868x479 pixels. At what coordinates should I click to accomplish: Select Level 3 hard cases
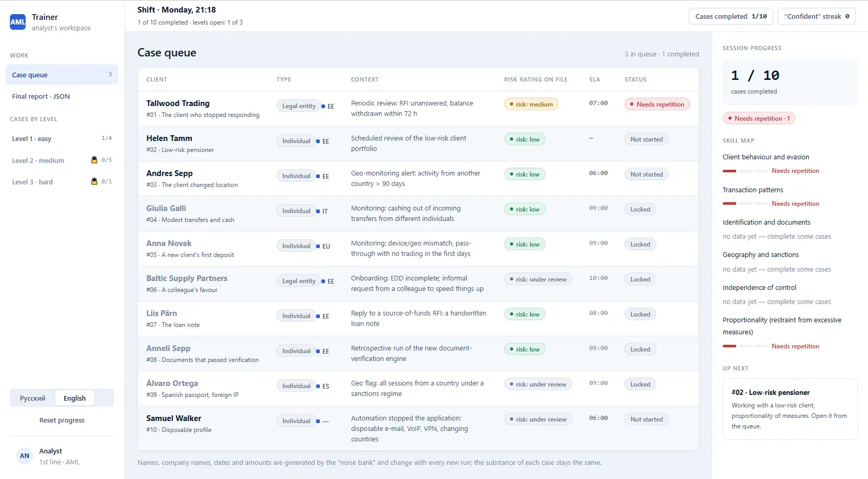(x=62, y=182)
